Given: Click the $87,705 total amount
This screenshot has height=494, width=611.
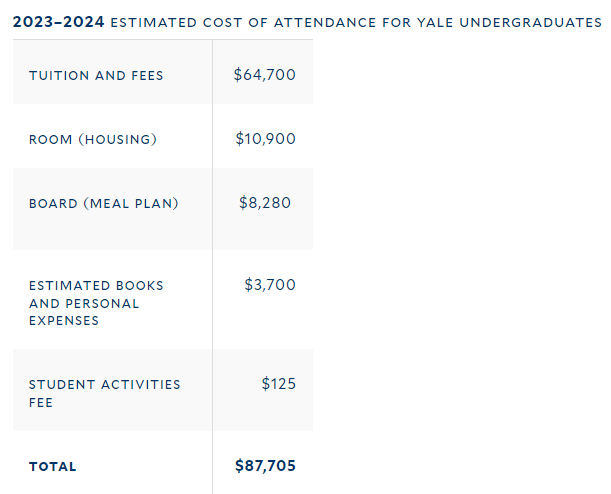Looking at the screenshot, I should (x=265, y=466).
